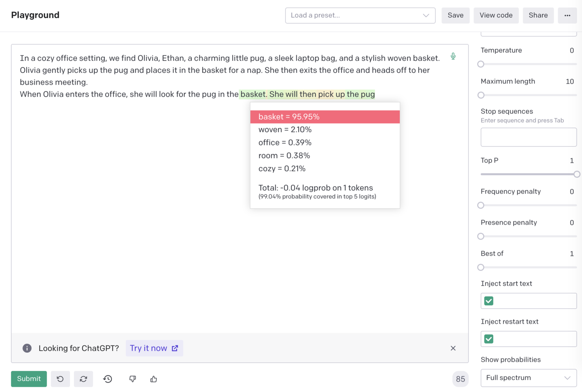Click the Top P slider handle
The image size is (582, 392).
[577, 174]
